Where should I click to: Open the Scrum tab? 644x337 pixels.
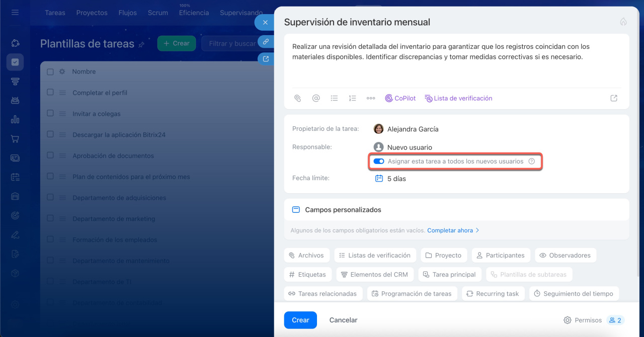coord(157,13)
